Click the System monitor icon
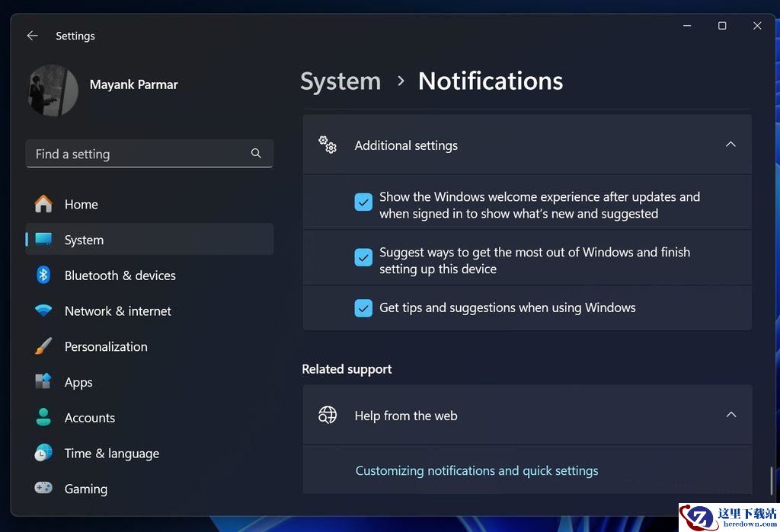This screenshot has width=780, height=532. [x=43, y=239]
